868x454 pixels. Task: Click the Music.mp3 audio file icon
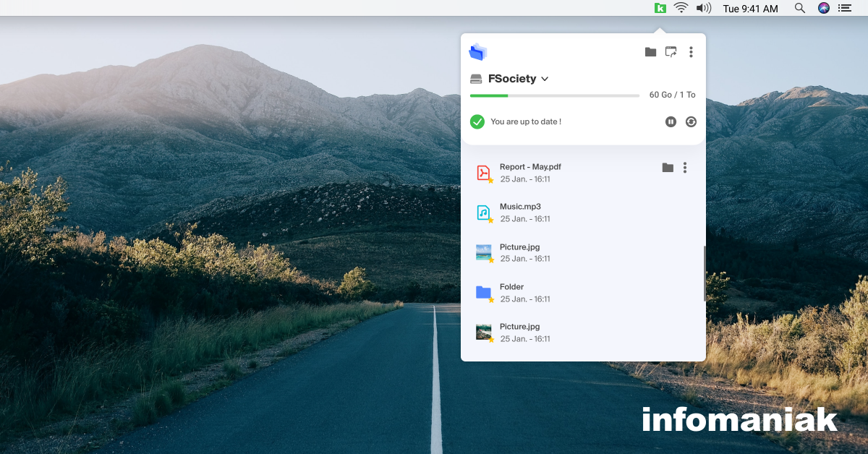coord(483,213)
